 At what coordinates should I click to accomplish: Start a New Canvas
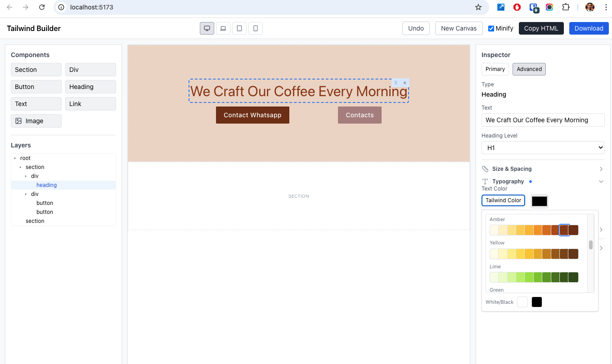tap(459, 28)
